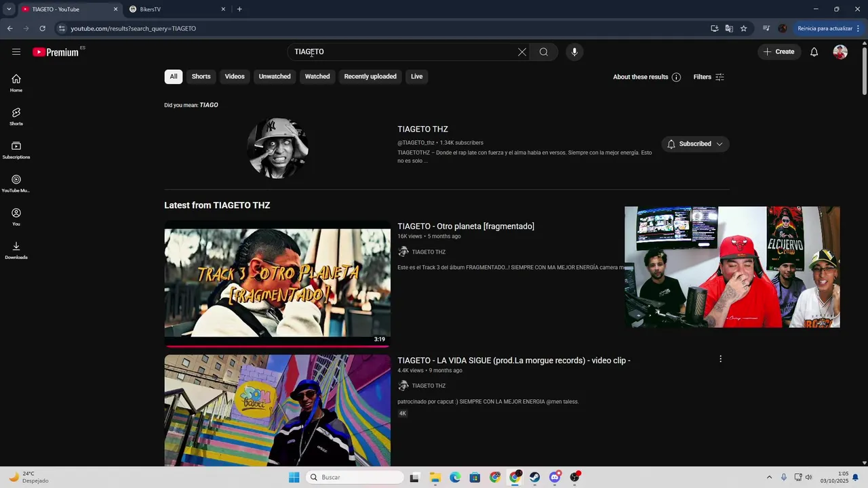Translate this page icon

tap(729, 28)
